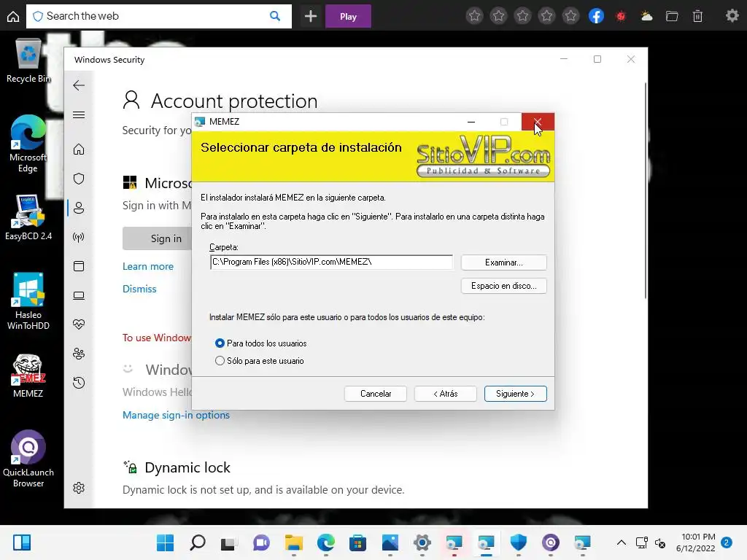The image size is (747, 560).
Task: Go back in Windows Security
Action: pyautogui.click(x=79, y=85)
